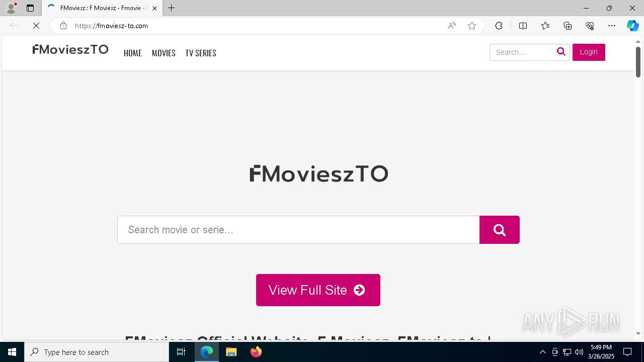Image resolution: width=644 pixels, height=362 pixels.
Task: Show hidden system tray icons
Action: click(x=542, y=352)
